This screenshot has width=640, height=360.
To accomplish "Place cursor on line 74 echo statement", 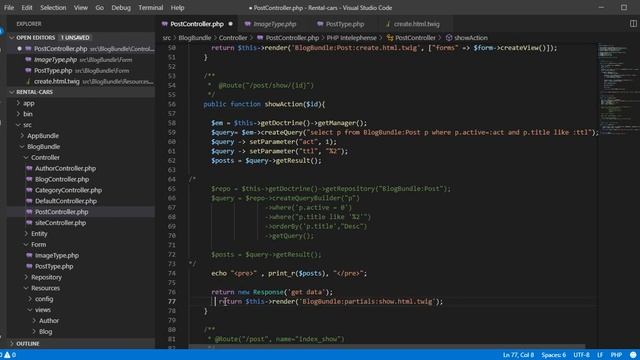I will click(289, 273).
